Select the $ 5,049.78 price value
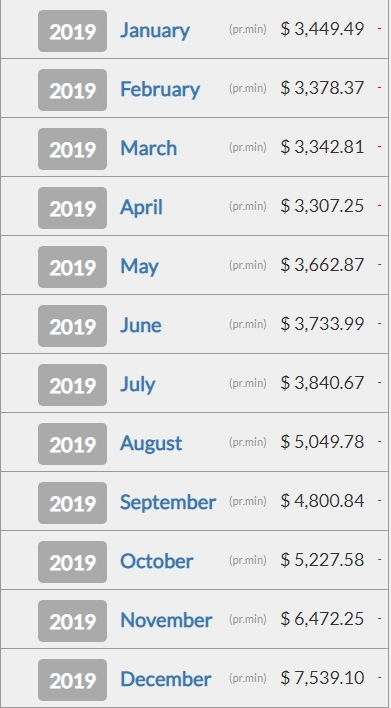Screen dimensions: 391x708 tap(322, 442)
